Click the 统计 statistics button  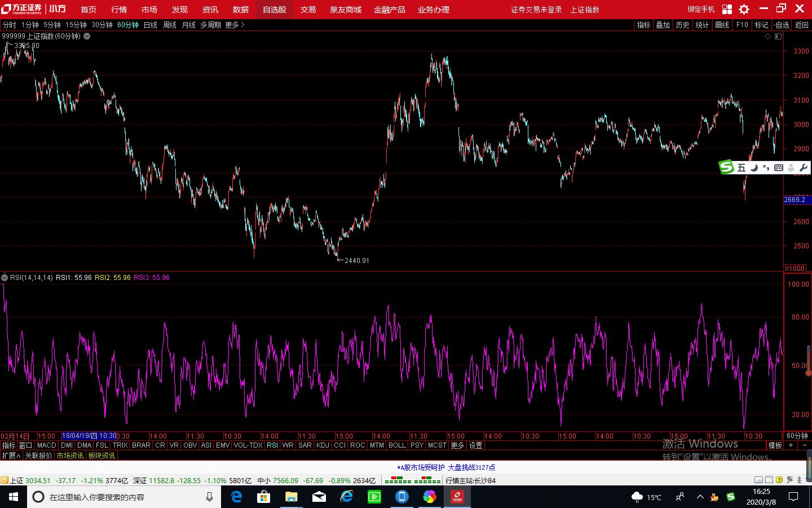coord(703,25)
